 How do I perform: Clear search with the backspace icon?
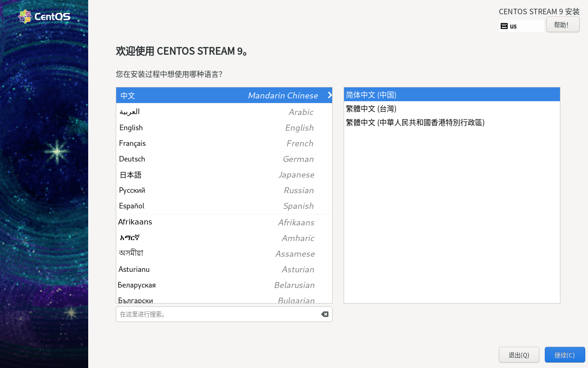coord(325,314)
